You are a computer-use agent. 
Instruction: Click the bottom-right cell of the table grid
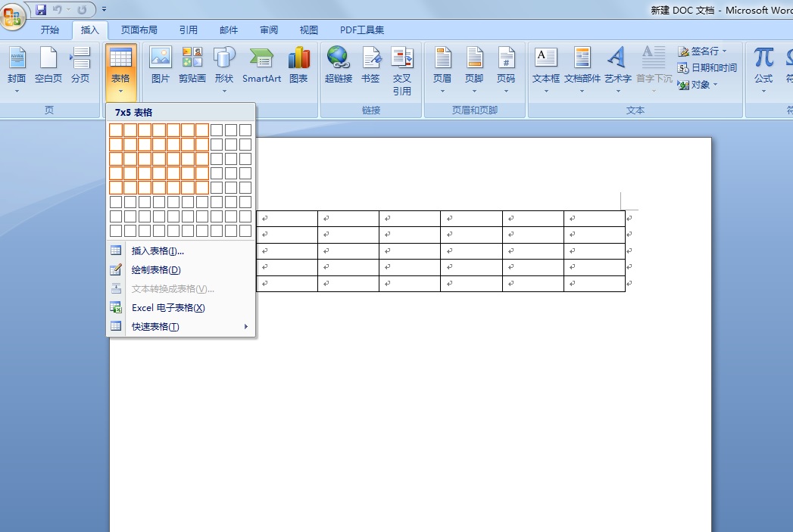click(x=245, y=231)
